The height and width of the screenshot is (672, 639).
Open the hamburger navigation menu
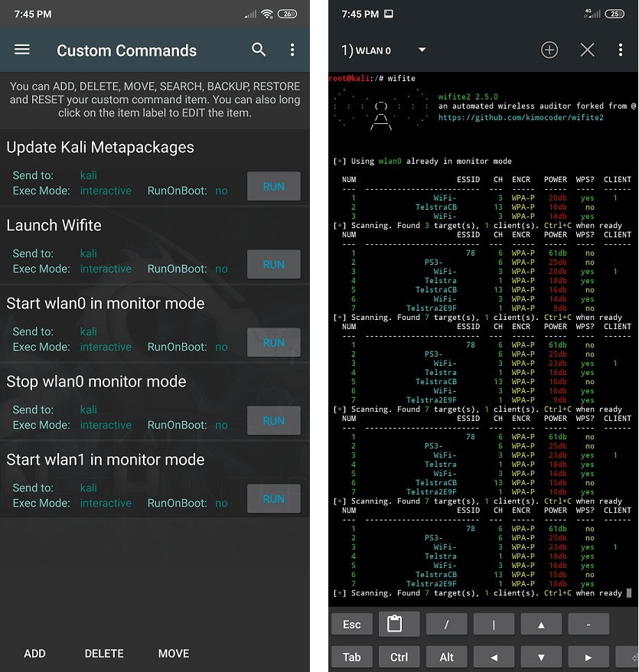pyautogui.click(x=22, y=50)
